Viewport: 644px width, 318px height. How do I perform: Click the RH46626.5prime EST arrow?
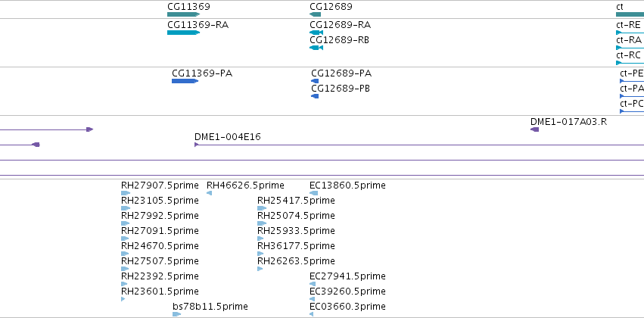[209, 193]
